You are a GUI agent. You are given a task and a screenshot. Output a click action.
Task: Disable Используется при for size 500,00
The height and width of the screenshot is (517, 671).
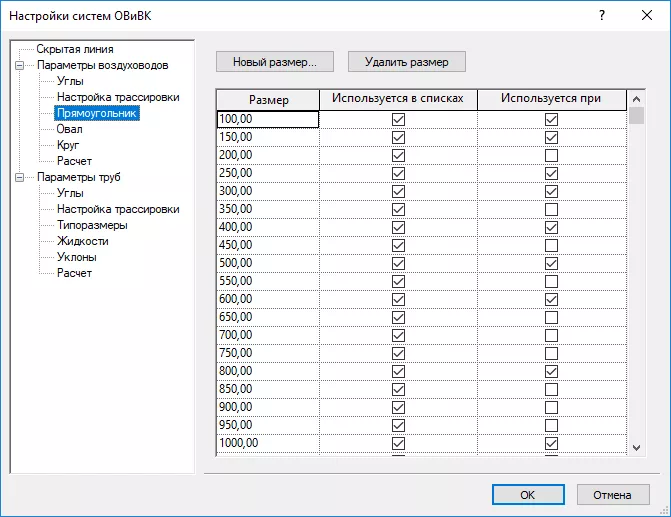pyautogui.click(x=551, y=263)
